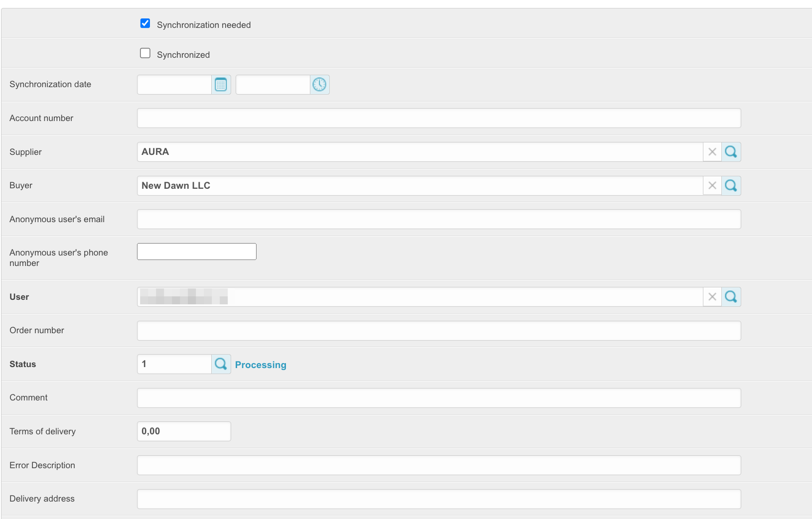
Task: Open Supplier lookup search
Action: pyautogui.click(x=731, y=152)
